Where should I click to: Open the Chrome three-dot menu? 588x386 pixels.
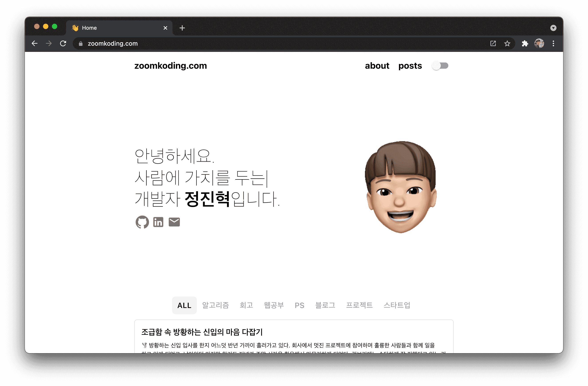pyautogui.click(x=553, y=43)
